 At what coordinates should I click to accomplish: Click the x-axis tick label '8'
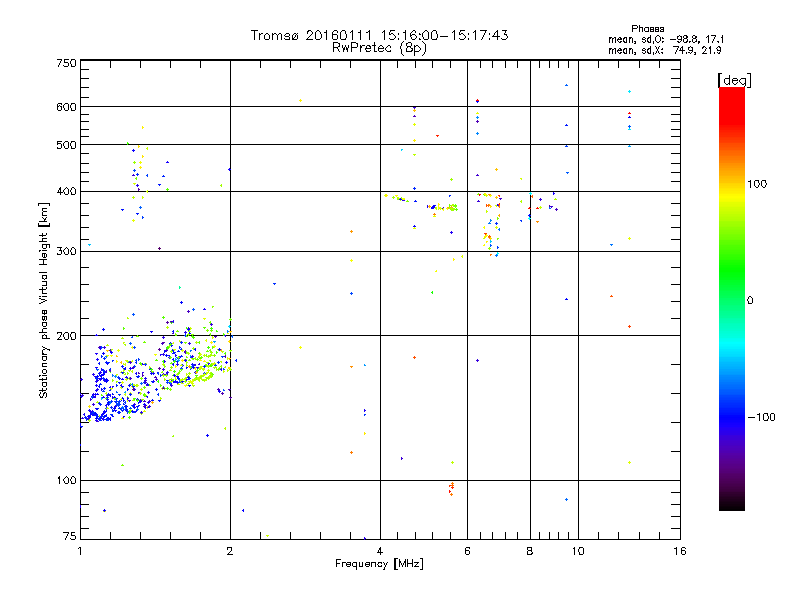click(x=530, y=551)
